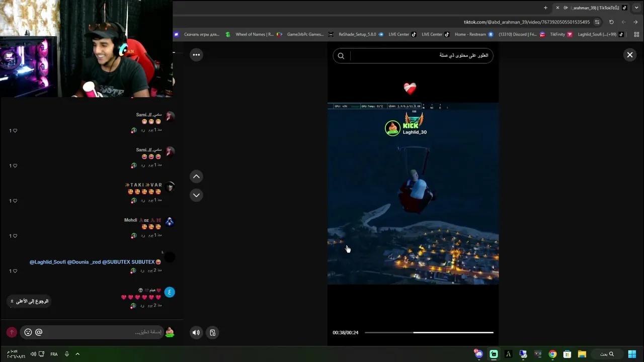
Task: Click the tiktok.com URL in address bar
Action: pyautogui.click(x=527, y=22)
